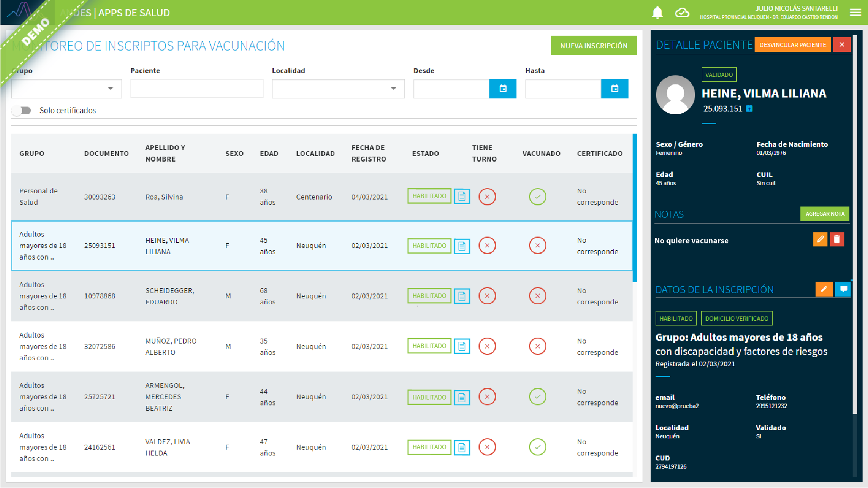Click Nueva Inscripción button

point(594,46)
